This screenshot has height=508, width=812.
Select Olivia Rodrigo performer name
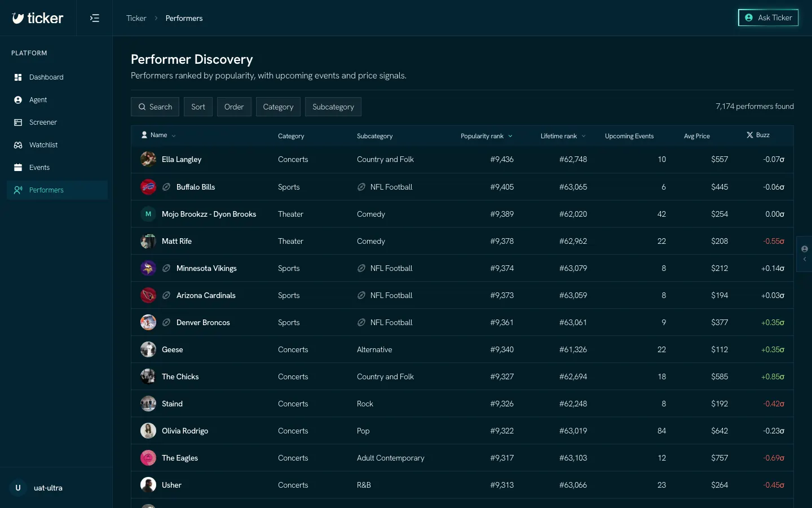[x=185, y=431]
